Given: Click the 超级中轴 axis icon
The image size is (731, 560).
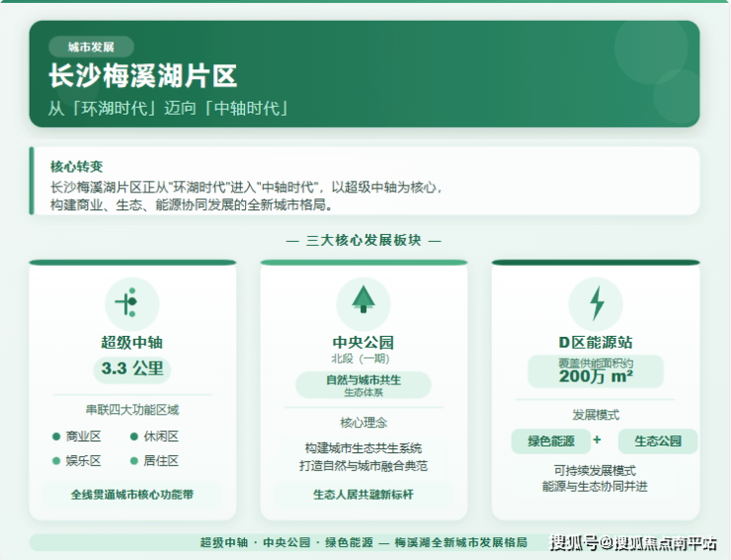Looking at the screenshot, I should [131, 303].
